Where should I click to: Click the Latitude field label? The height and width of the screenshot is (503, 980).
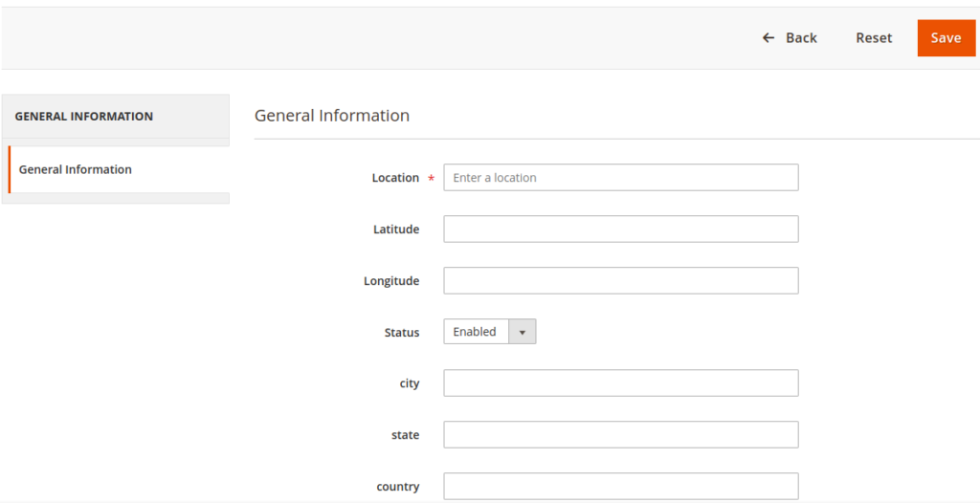396,230
